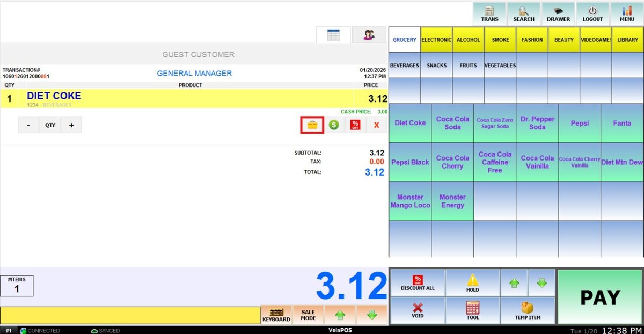The height and width of the screenshot is (334, 644).
Task: Open the on-screen KEYBOARD
Action: [276, 315]
